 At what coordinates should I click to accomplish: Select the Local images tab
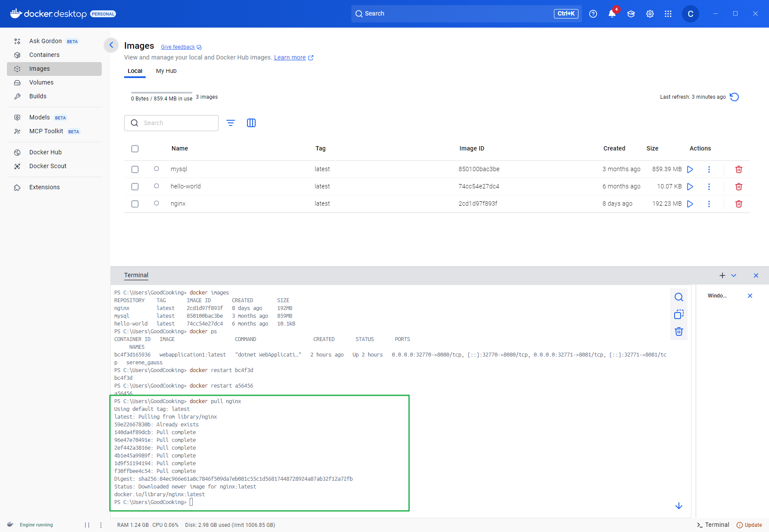click(135, 71)
